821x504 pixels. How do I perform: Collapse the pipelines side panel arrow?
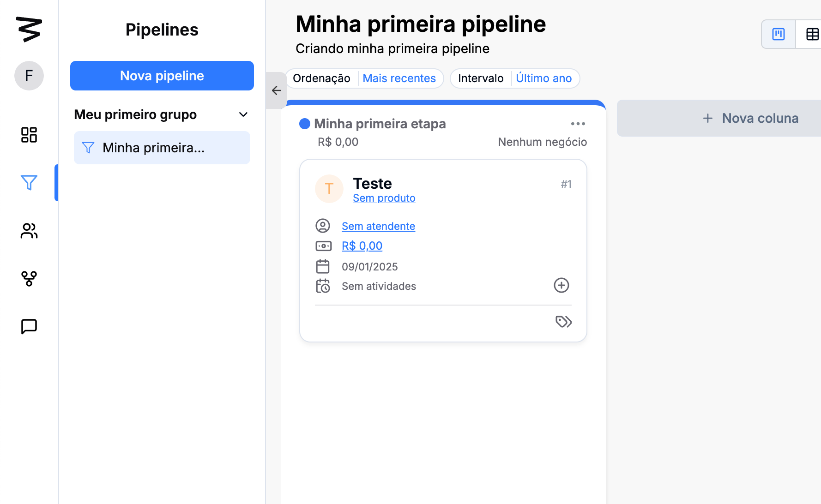(x=277, y=90)
